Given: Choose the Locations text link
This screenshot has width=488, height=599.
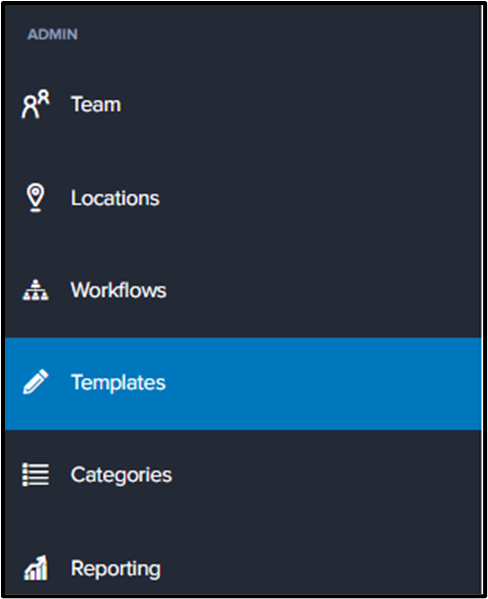Looking at the screenshot, I should 115,198.
